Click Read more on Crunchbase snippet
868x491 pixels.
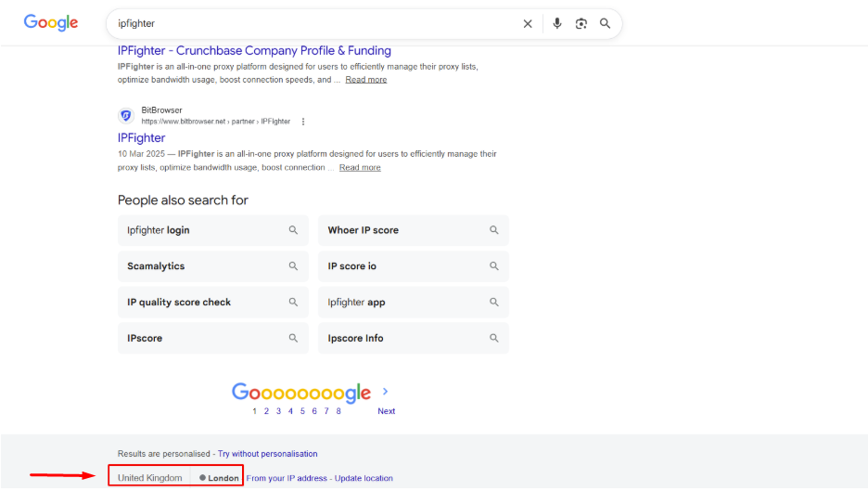pyautogui.click(x=366, y=80)
